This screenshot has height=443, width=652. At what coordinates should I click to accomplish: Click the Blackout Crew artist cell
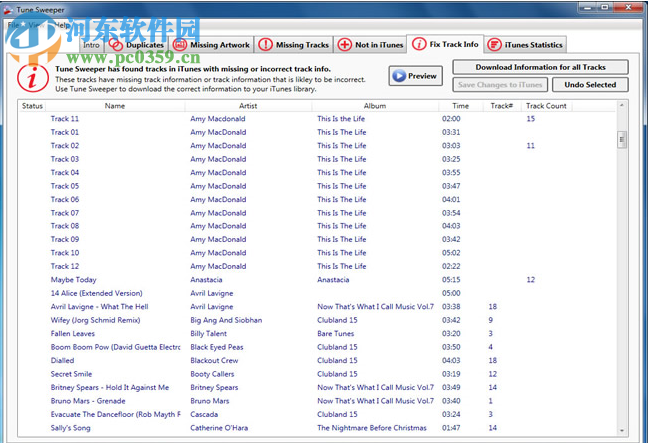coord(214,361)
